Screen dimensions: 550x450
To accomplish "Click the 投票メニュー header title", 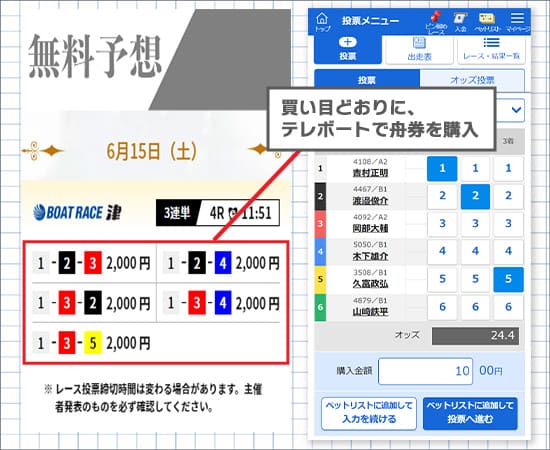I will coord(370,21).
